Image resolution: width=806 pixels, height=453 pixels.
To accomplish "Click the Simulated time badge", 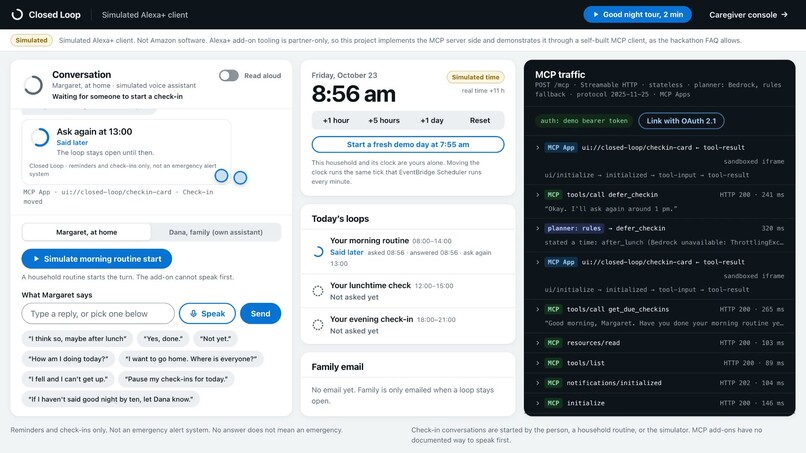I will 475,77.
